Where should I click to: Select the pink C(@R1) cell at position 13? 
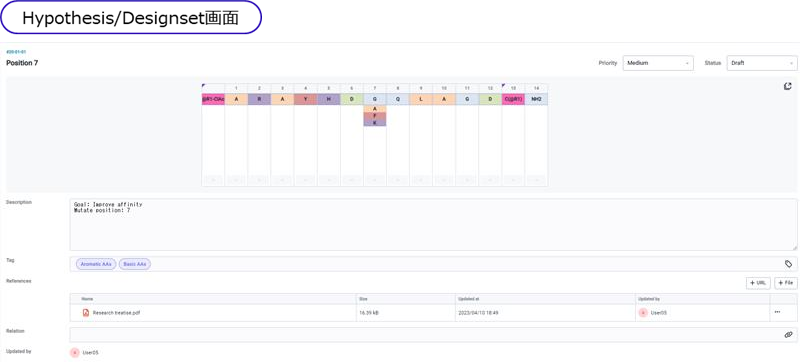(513, 99)
